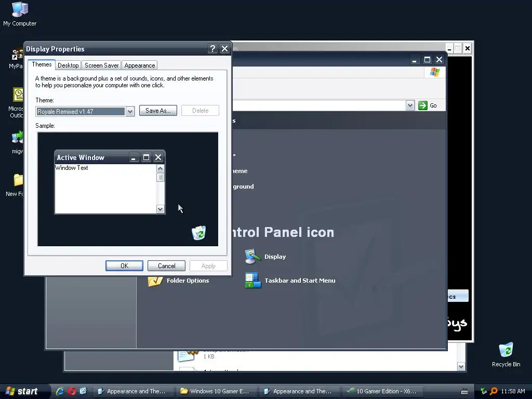Click the Delete theme button
532x399 pixels.
pos(200,111)
